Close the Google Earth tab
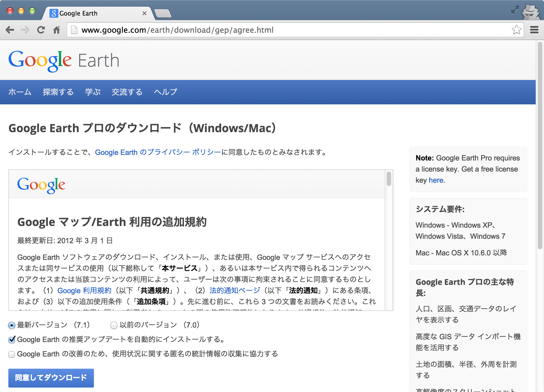The image size is (544, 392). [144, 13]
